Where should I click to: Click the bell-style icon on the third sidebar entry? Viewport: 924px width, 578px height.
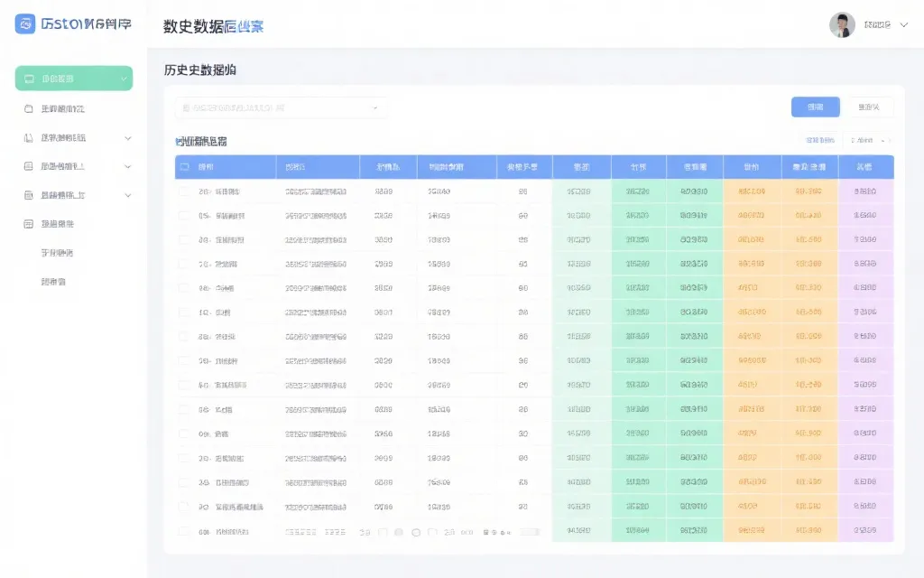[27, 138]
